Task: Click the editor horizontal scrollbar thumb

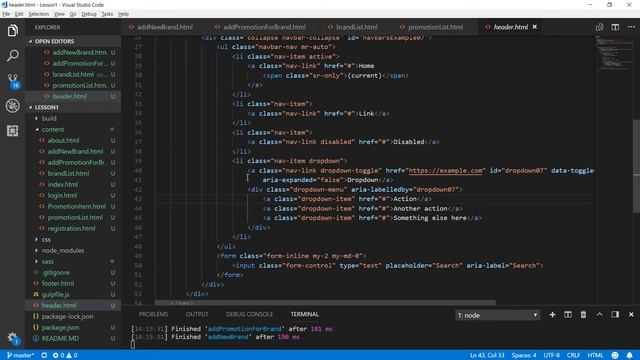Action: pyautogui.click(x=325, y=302)
